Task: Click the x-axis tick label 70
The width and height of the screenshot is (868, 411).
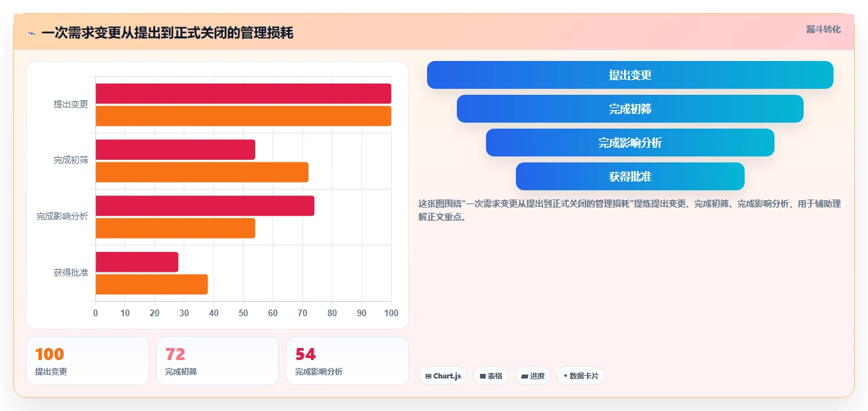Action: (x=302, y=313)
